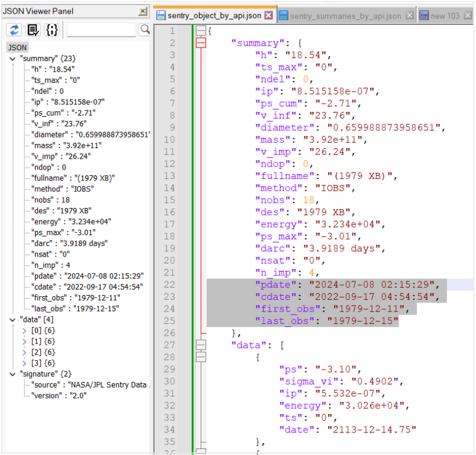Select tree row "n_imp" : 4

coord(51,265)
